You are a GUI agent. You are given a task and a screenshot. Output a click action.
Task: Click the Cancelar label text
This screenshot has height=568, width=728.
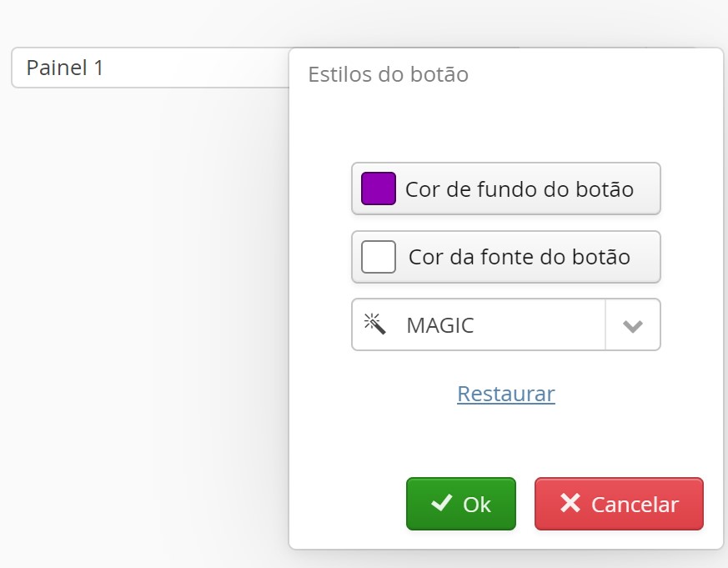click(635, 505)
